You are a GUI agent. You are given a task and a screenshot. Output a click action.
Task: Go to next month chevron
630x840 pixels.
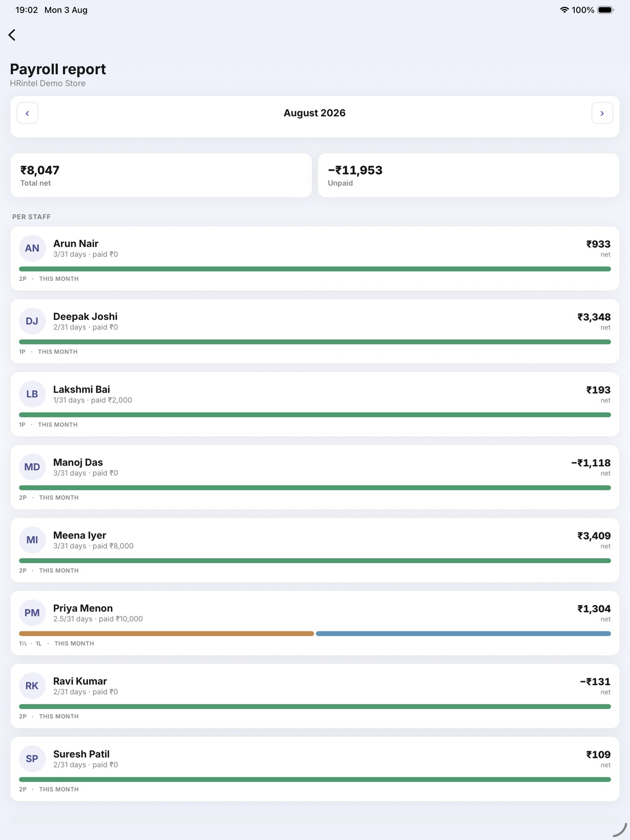[x=602, y=113]
